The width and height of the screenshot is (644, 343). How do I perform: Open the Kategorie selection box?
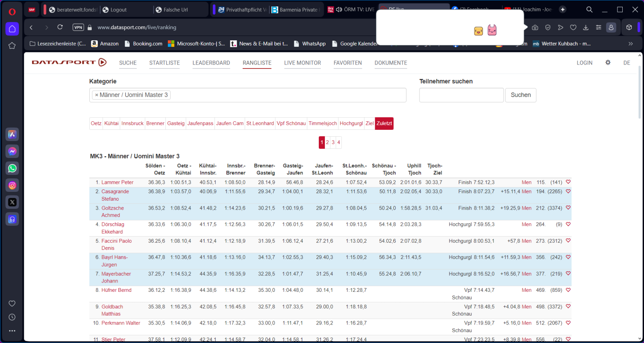click(248, 95)
